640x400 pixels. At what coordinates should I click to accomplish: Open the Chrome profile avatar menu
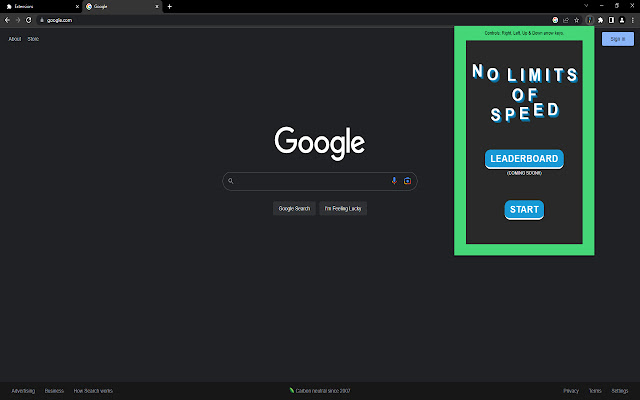click(x=622, y=20)
